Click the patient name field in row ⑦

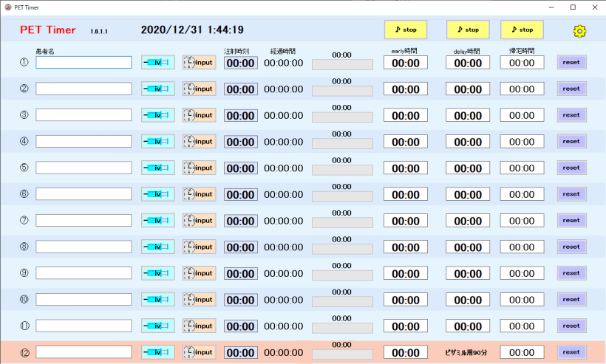coord(84,221)
